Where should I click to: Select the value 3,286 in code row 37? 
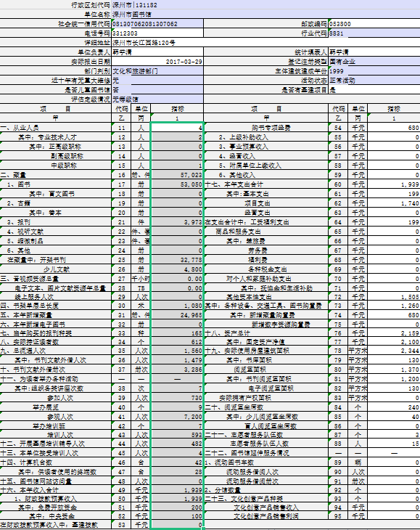pos(177,370)
